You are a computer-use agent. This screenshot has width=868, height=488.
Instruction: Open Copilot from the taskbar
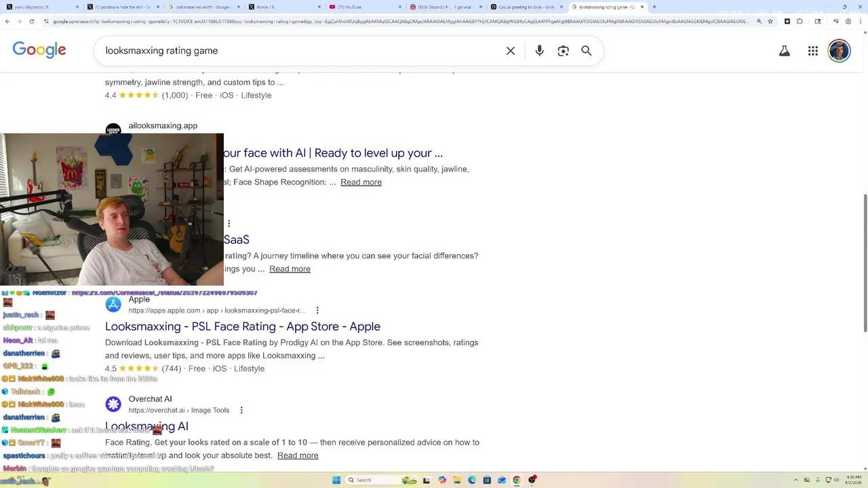click(x=442, y=480)
